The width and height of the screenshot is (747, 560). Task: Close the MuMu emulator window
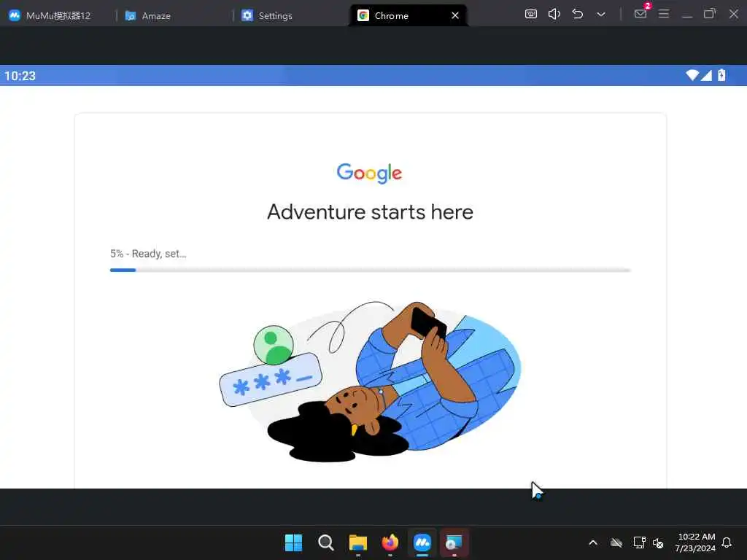pyautogui.click(x=734, y=14)
